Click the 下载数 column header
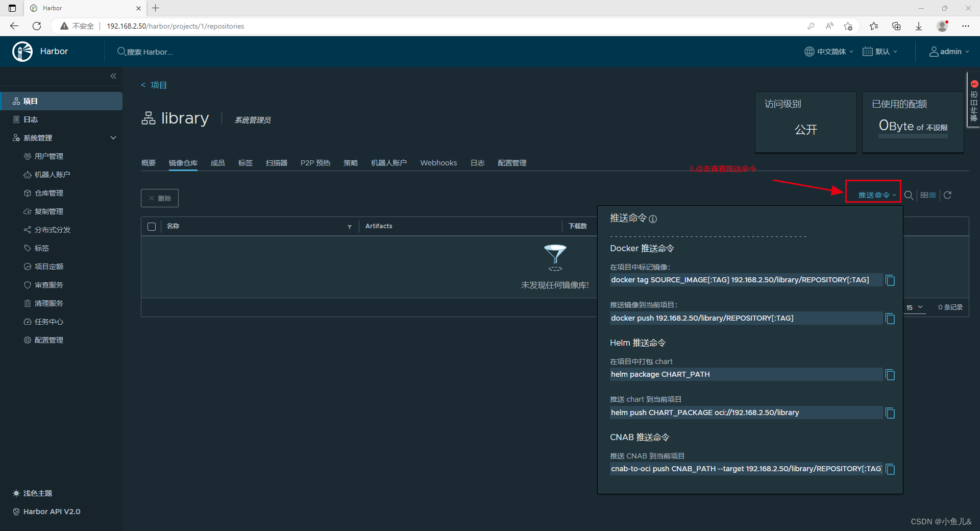980x531 pixels. [x=578, y=226]
